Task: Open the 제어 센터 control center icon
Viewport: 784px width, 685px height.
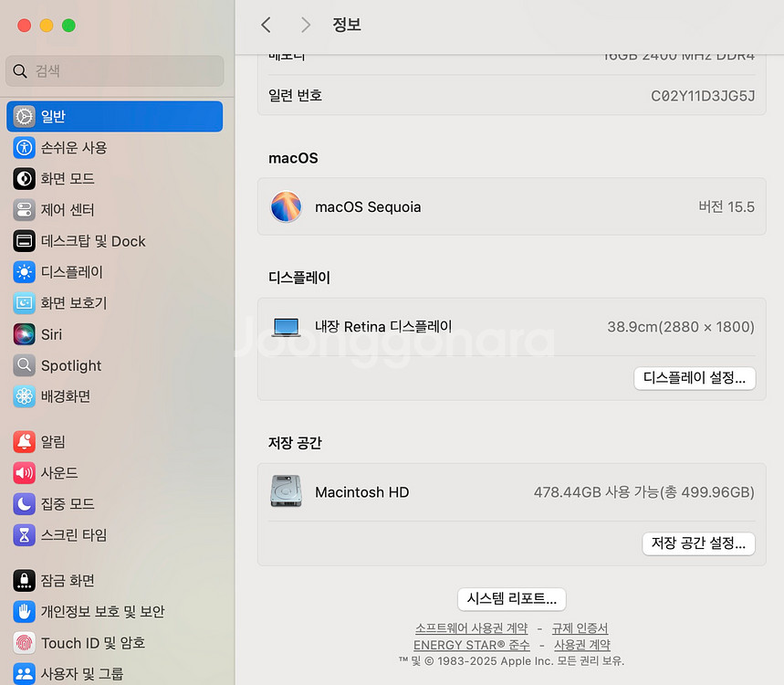Action: coord(24,210)
